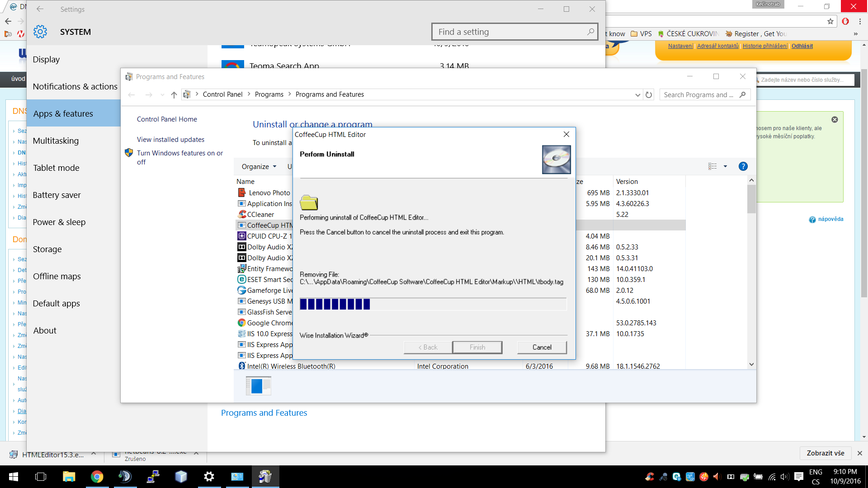
Task: Select CPUID CPU-Z entry icon
Action: point(242,236)
